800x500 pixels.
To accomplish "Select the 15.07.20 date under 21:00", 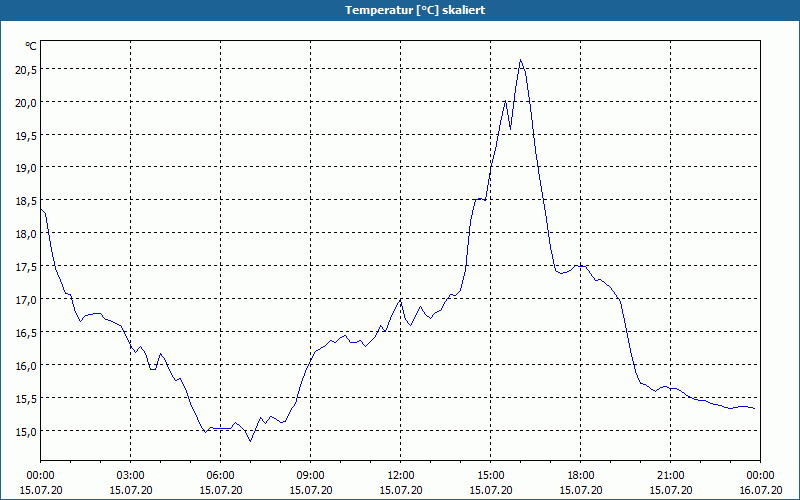I will 670,490.
